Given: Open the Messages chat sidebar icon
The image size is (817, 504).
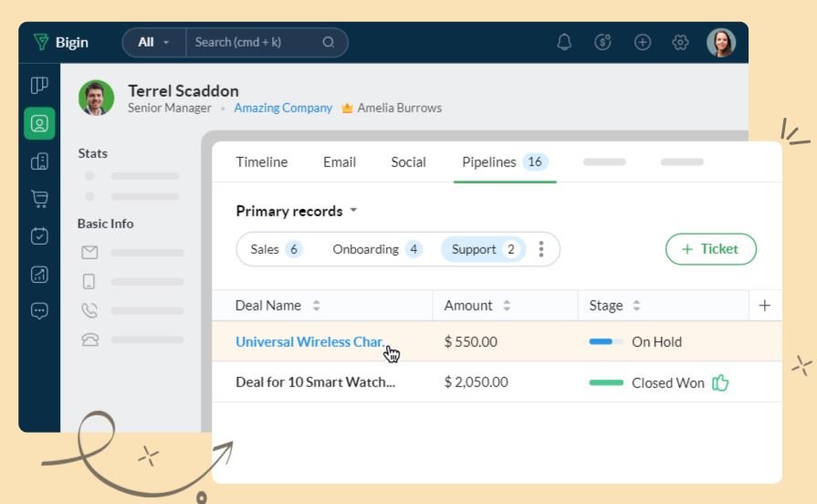Looking at the screenshot, I should (x=39, y=311).
